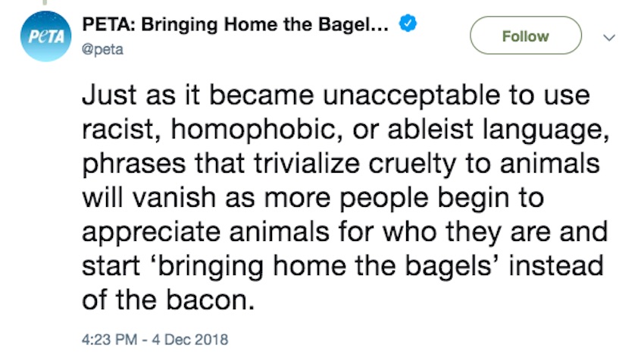
Task: Click the thread connector line above the avatar
Action: click(x=45, y=2)
